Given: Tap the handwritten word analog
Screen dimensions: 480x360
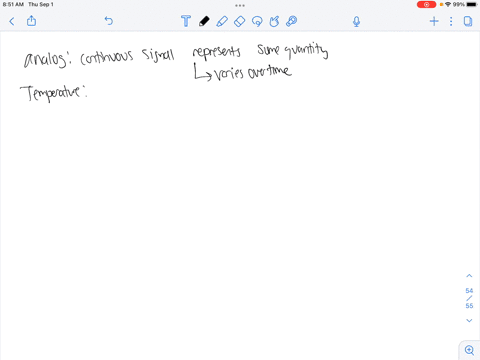Looking at the screenshot, I should click(47, 59).
